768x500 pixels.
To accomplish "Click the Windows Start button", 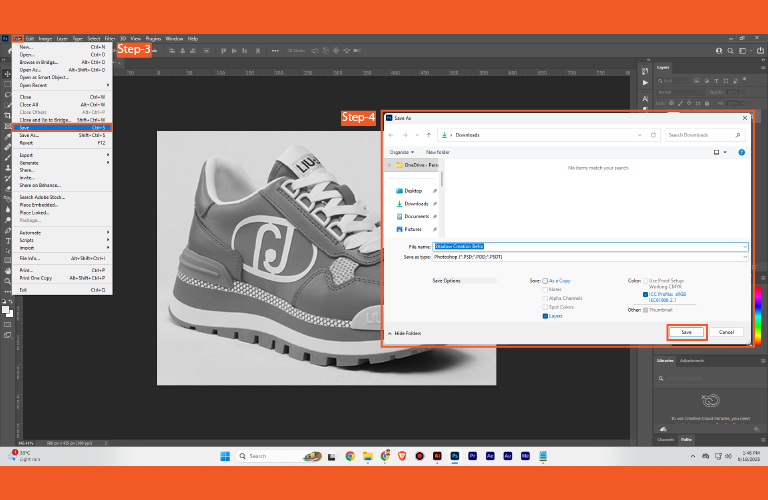I will [226, 456].
